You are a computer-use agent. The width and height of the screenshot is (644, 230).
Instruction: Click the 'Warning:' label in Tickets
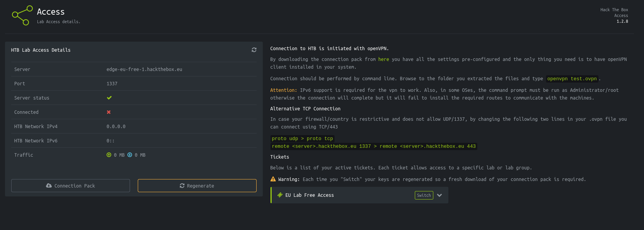[x=289, y=179]
